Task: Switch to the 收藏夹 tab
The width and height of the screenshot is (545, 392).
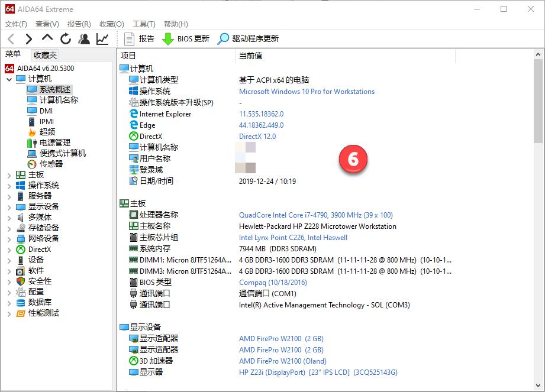Action: pyautogui.click(x=45, y=55)
